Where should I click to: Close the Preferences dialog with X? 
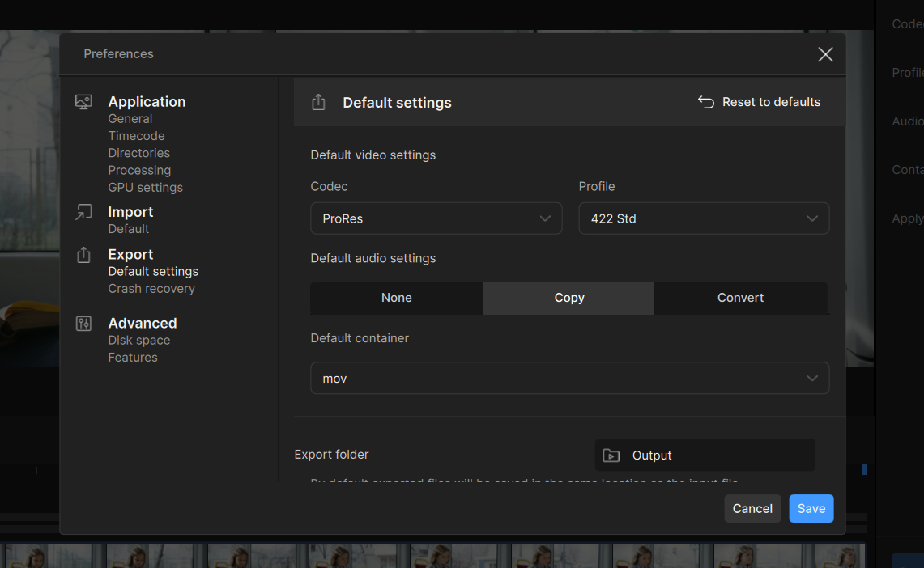coord(825,54)
